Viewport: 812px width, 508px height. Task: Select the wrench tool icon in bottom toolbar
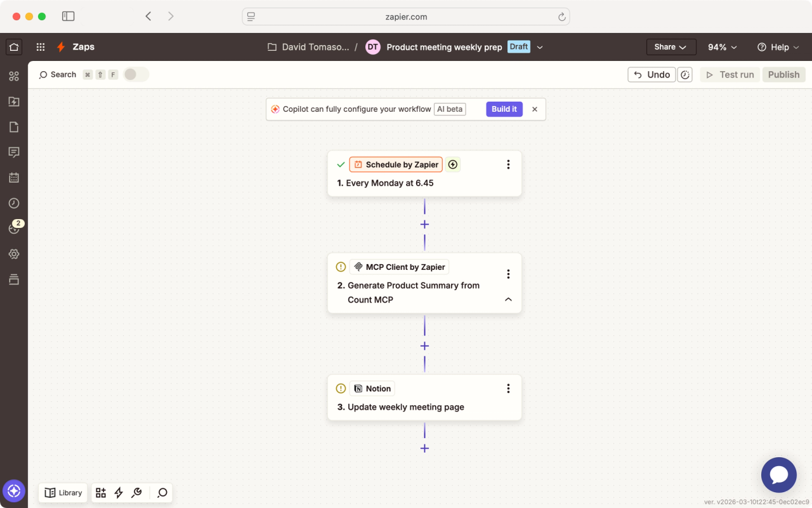136,492
